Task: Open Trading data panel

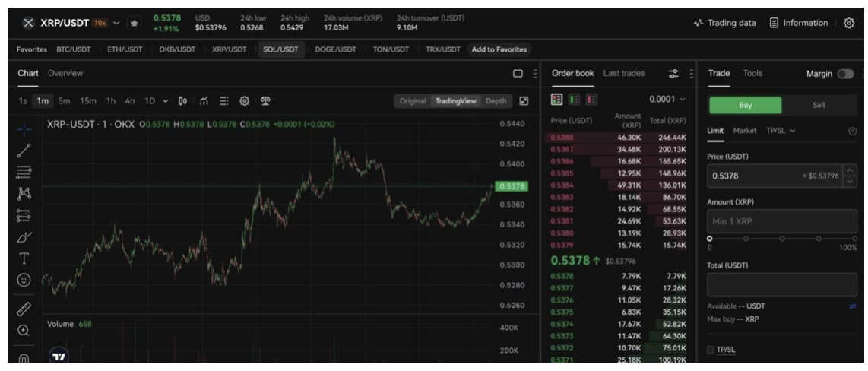Action: point(724,24)
